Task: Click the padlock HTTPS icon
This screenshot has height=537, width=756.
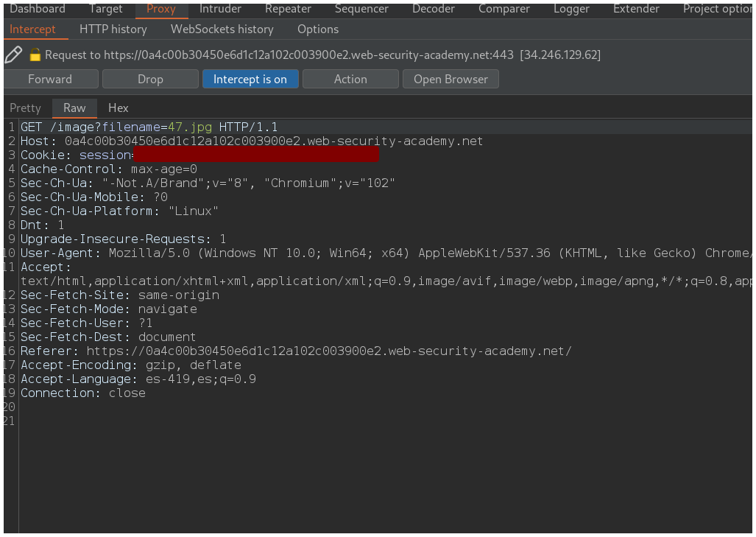Action: pos(35,55)
